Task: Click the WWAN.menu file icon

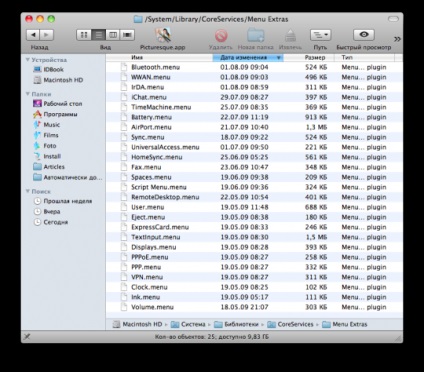Action: (x=124, y=77)
